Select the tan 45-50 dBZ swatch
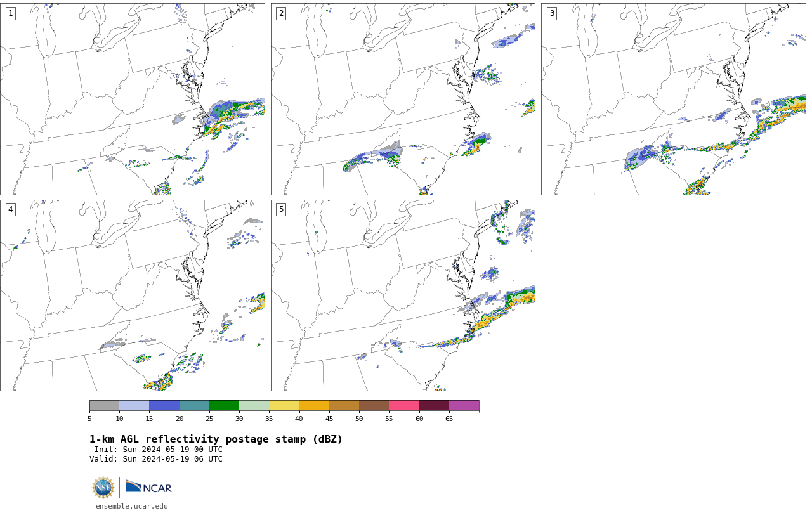The height and width of the screenshot is (513, 812). 344,406
